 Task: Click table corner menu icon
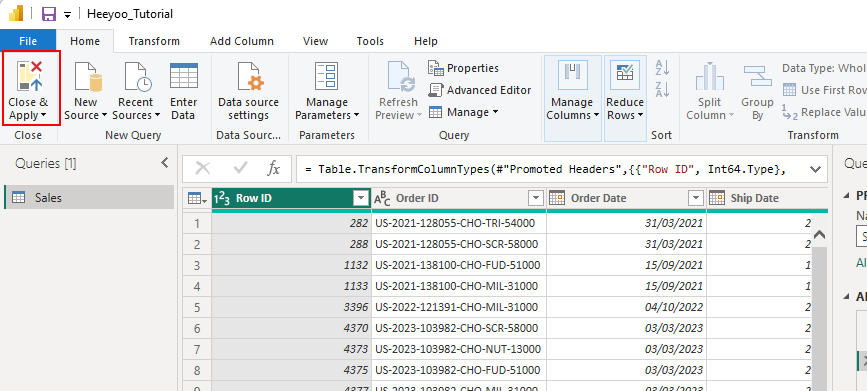(197, 199)
